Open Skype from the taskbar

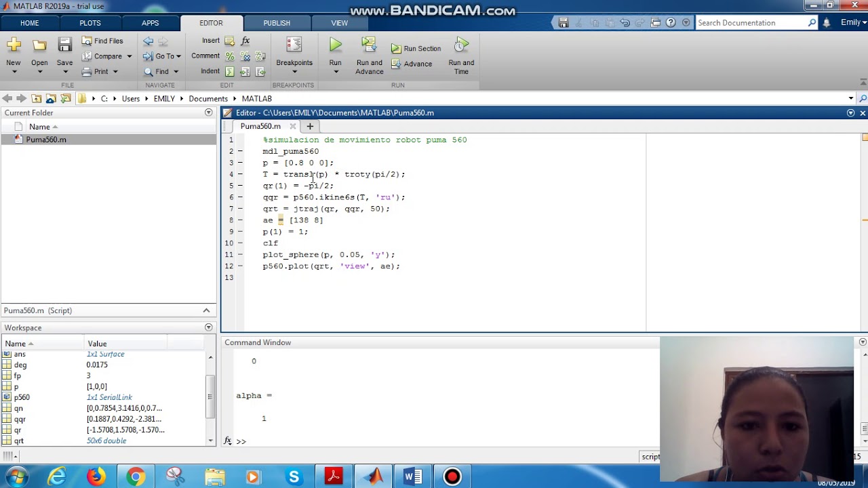pos(294,477)
